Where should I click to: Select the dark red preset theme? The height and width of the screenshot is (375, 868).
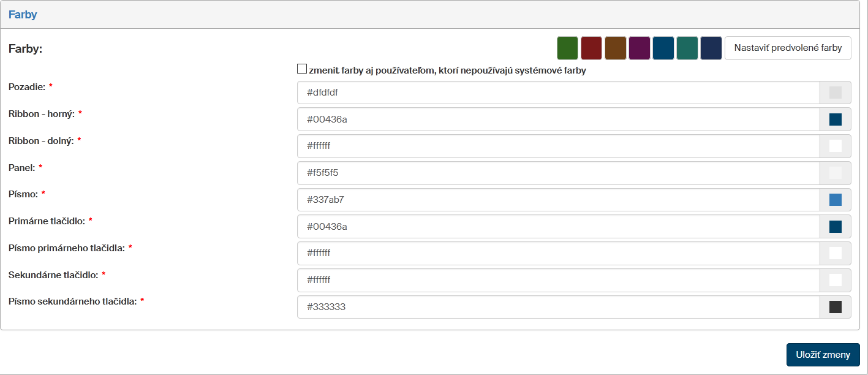tap(592, 48)
